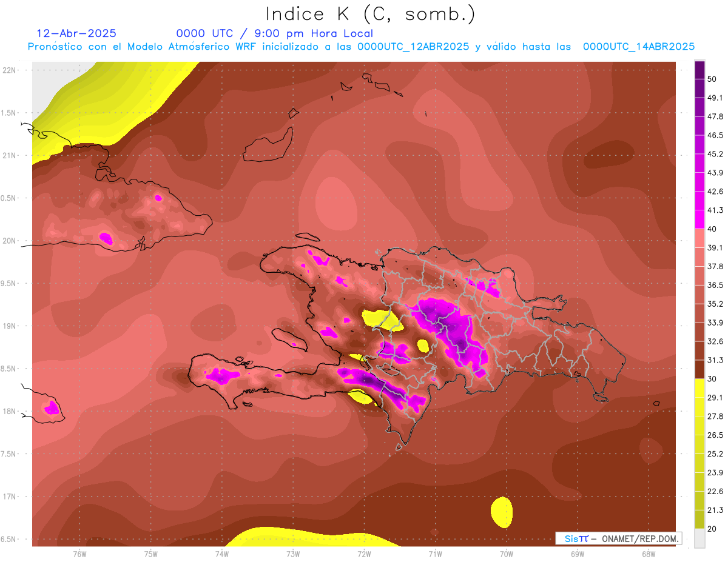Viewport: 728px width, 562px height.
Task: Click the "69W" longitude label
Action: point(578,554)
